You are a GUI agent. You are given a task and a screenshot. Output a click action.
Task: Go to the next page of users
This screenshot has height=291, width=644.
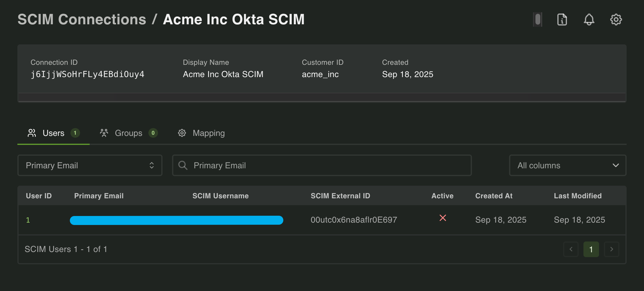pos(612,249)
